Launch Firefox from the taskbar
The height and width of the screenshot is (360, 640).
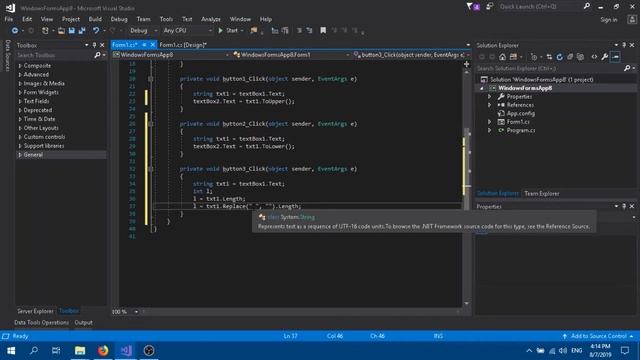click(103, 351)
